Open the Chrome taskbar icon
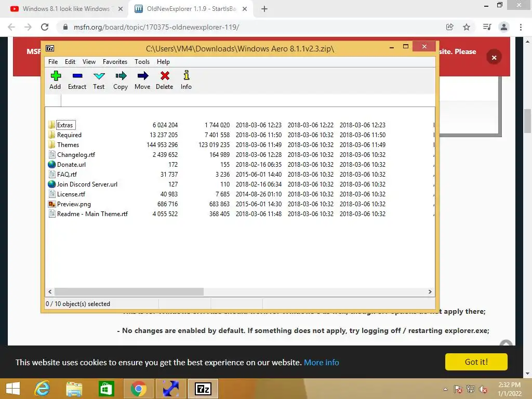Screen dimensions: 532x399 (x=138, y=389)
